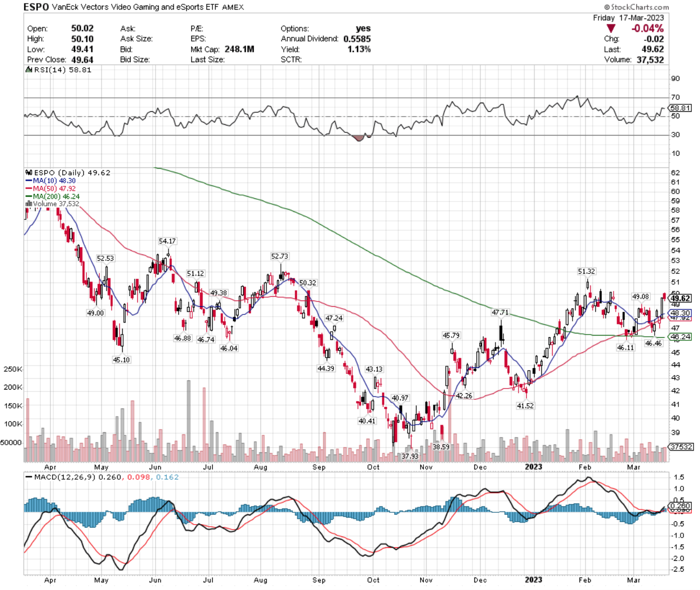Click the 52.53 April price label
The height and width of the screenshot is (590, 700).
pyautogui.click(x=105, y=258)
